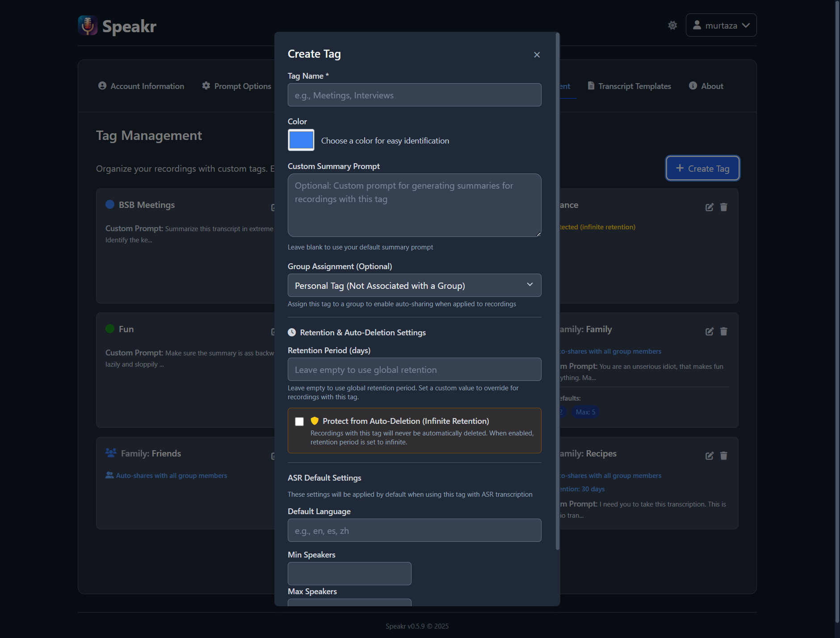This screenshot has width=840, height=638.
Task: Click the top-right tag card's edit icon
Action: 709,207
